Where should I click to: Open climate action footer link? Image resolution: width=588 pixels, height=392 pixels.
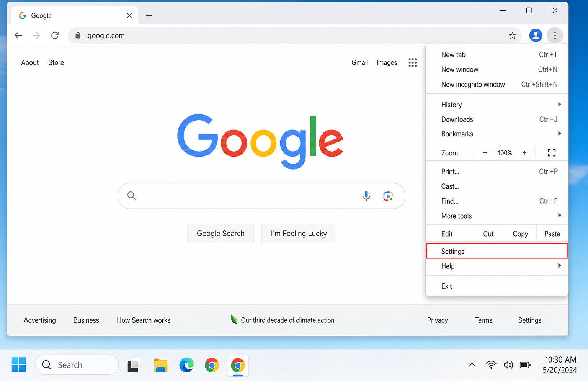coord(283,320)
